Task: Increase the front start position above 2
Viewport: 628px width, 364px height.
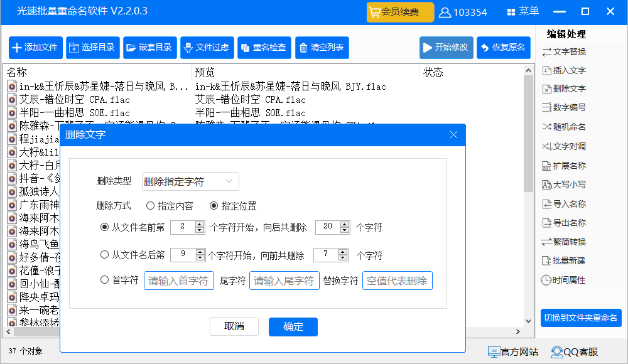Action: (x=200, y=224)
